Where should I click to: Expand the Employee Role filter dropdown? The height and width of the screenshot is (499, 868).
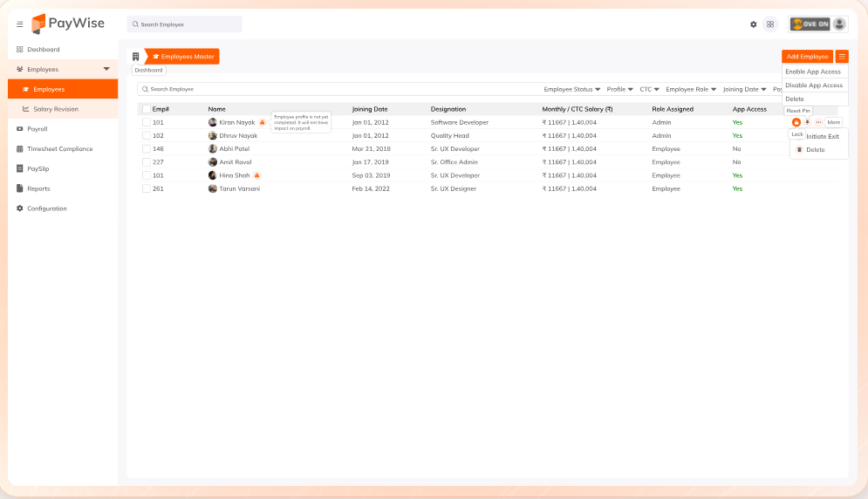[691, 89]
